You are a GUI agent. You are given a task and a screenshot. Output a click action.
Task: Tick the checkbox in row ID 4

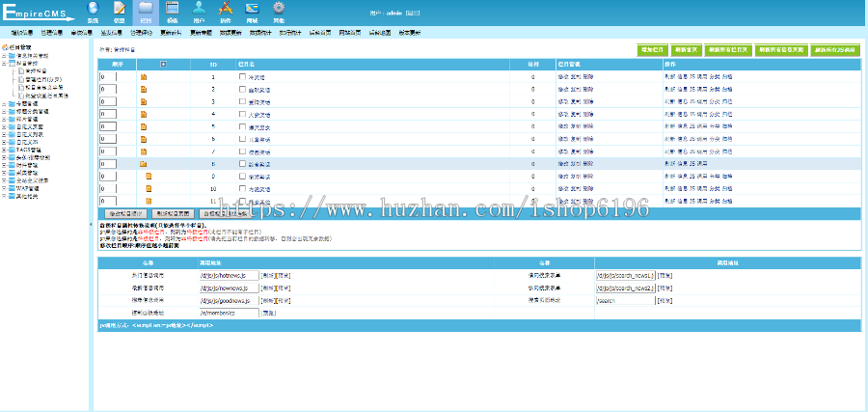pos(242,114)
